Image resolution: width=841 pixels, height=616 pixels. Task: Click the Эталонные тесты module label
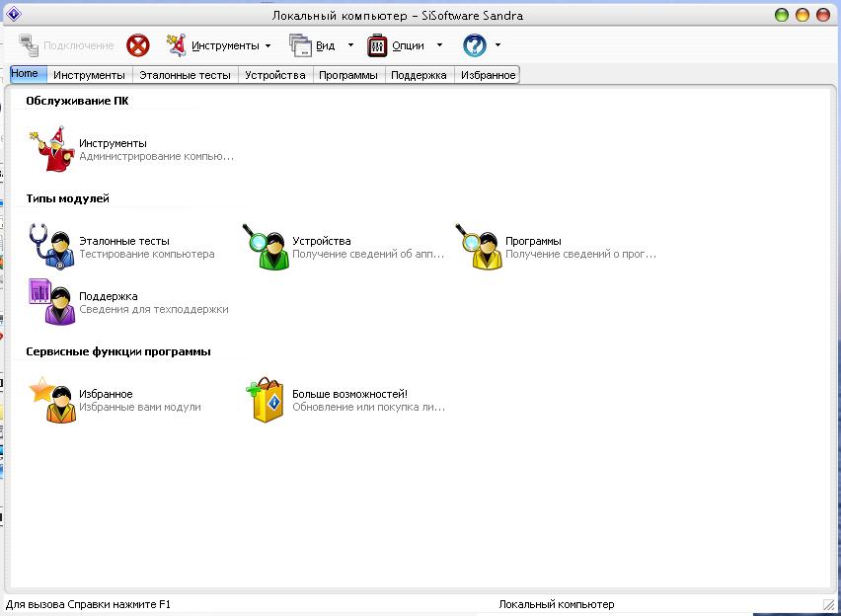124,242
